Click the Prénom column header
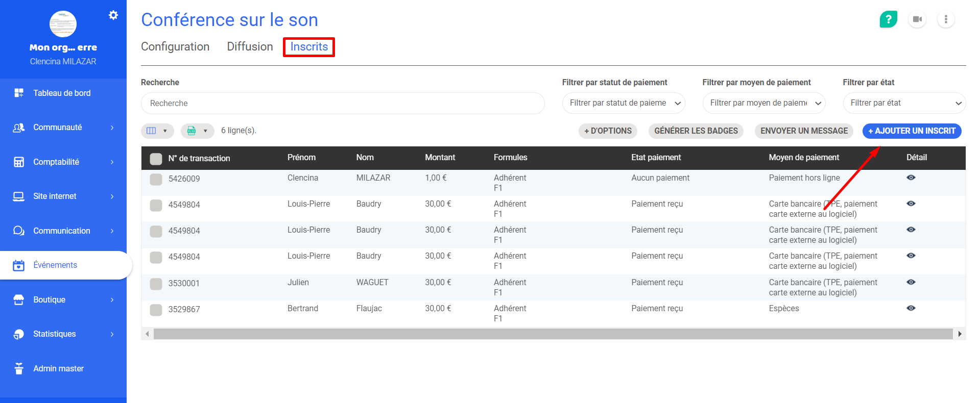 tap(301, 158)
